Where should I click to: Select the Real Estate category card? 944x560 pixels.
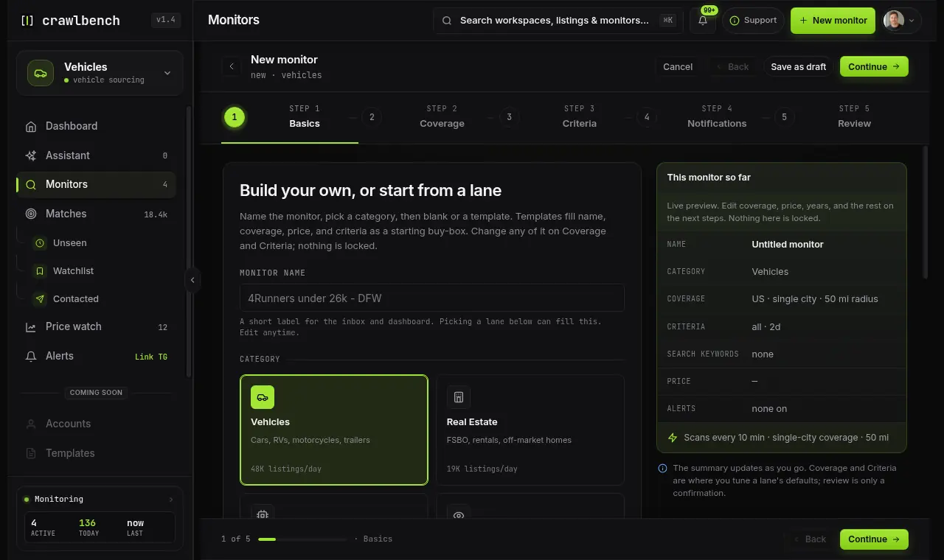[530, 430]
